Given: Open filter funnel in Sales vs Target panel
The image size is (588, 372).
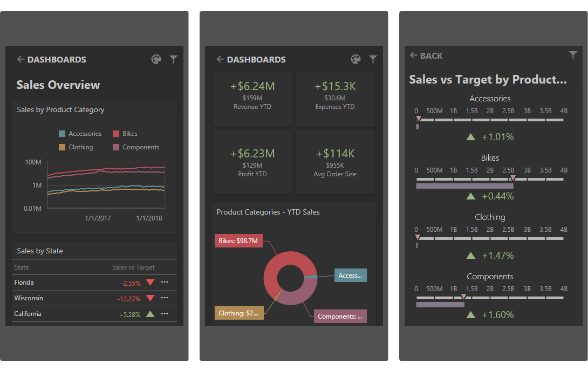Looking at the screenshot, I should 573,56.
